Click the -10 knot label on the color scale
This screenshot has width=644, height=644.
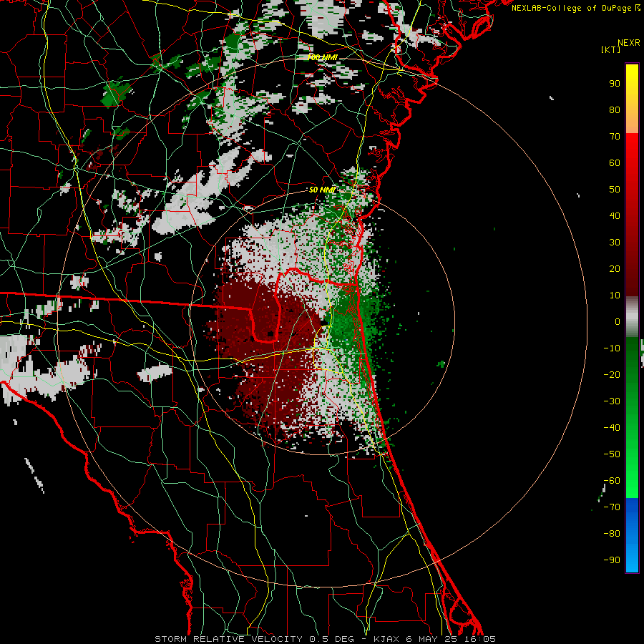(x=612, y=348)
